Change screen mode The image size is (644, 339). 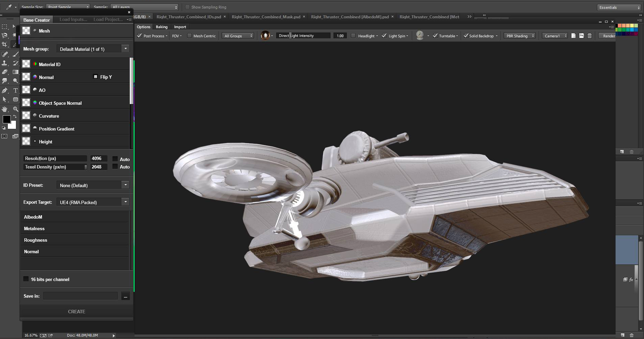point(16,136)
